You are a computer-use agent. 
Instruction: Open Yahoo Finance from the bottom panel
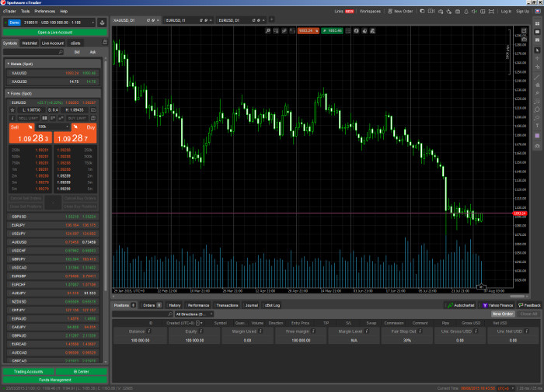click(497, 306)
